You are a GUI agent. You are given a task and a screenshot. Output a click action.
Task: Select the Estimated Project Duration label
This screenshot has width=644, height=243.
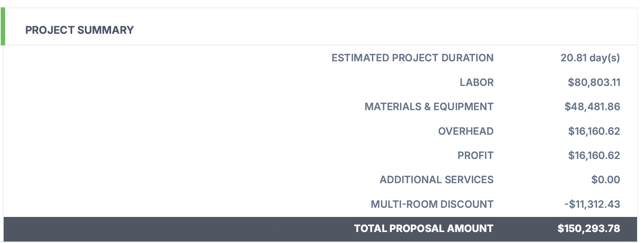(x=412, y=58)
